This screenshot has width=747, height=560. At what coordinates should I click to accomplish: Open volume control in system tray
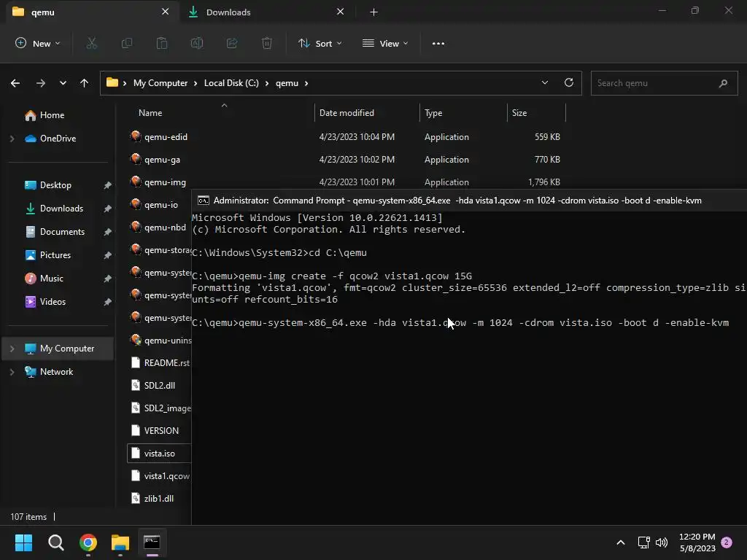coord(662,542)
